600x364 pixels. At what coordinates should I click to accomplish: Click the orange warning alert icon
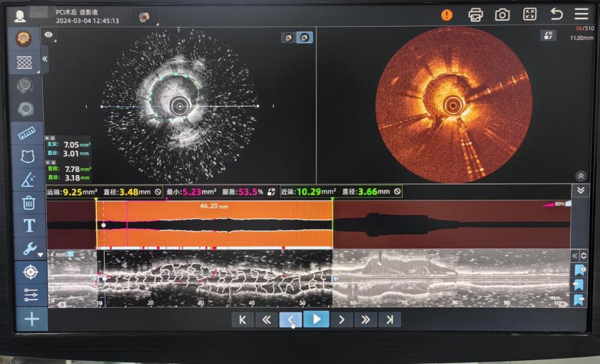tap(447, 15)
